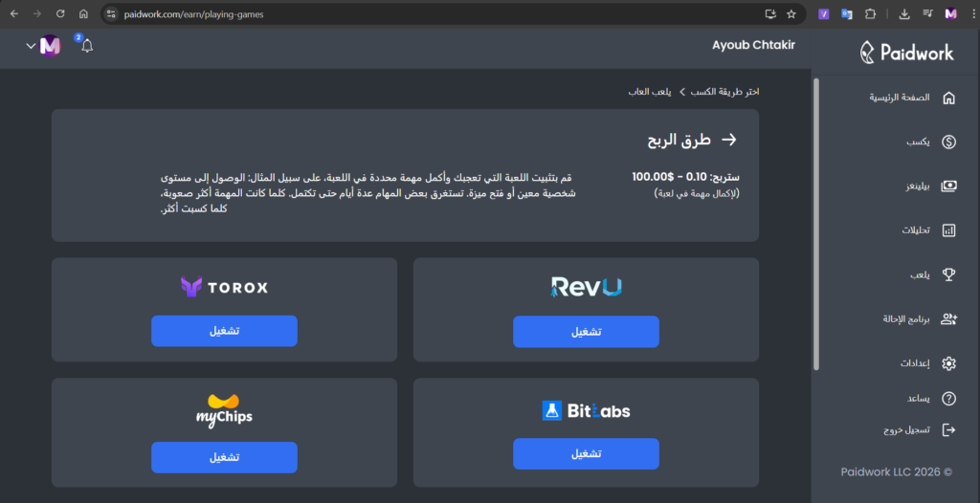The height and width of the screenshot is (503, 980).
Task: Click the settings gear icon in sidebar
Action: [x=948, y=363]
